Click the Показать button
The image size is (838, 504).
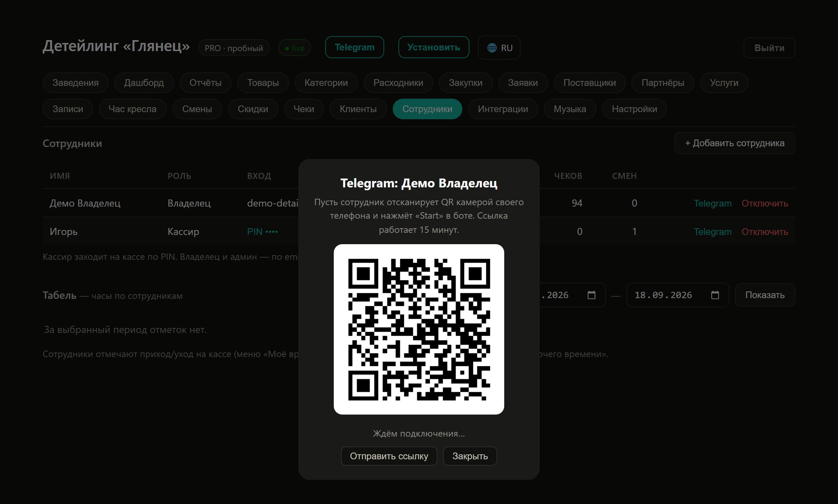tap(765, 295)
